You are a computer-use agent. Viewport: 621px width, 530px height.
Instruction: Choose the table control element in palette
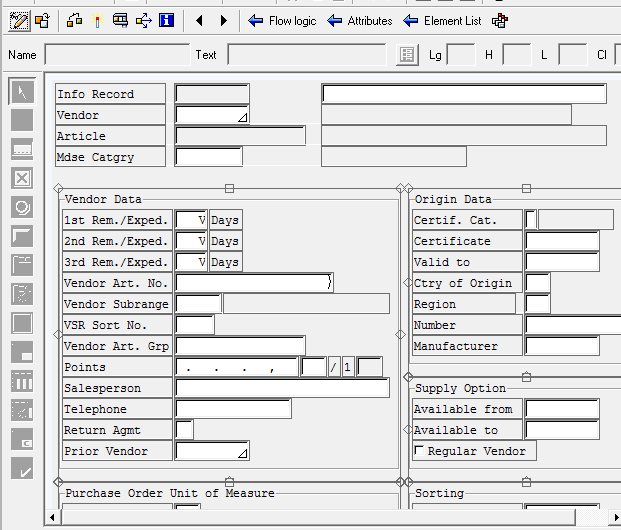(x=22, y=381)
